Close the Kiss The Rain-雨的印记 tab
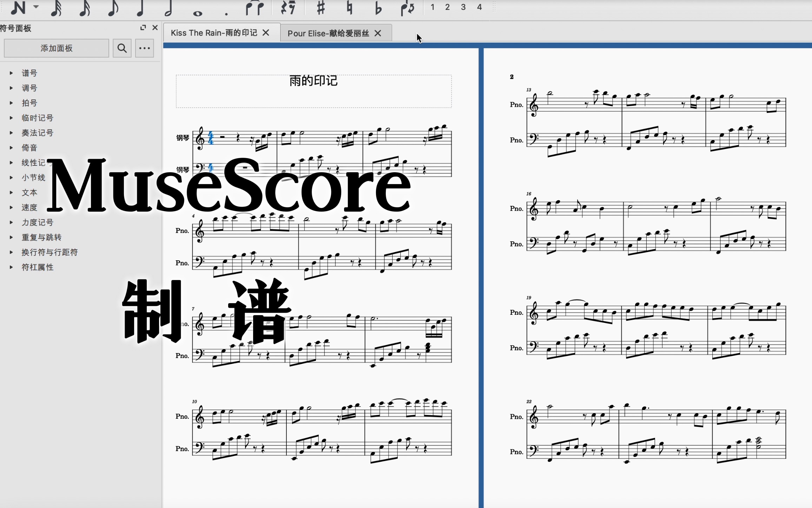812x508 pixels. (266, 33)
